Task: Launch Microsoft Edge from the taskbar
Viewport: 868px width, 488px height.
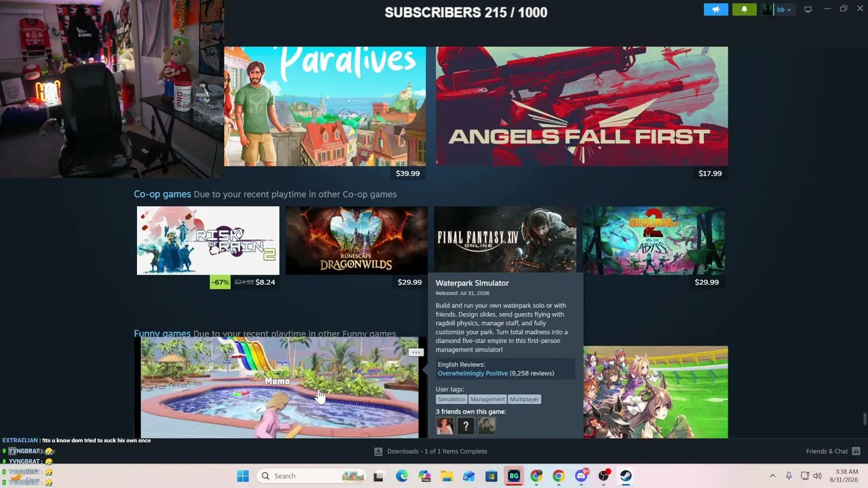Action: pos(401,476)
